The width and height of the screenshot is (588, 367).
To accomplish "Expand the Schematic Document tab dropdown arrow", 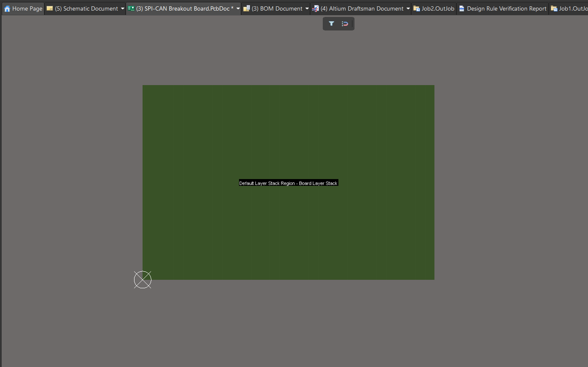I will (123, 8).
